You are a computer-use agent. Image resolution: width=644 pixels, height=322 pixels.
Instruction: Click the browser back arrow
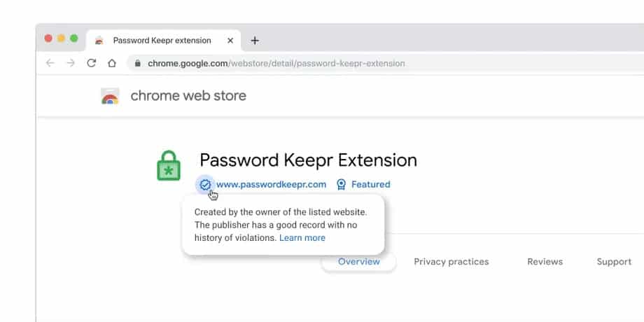tap(50, 63)
